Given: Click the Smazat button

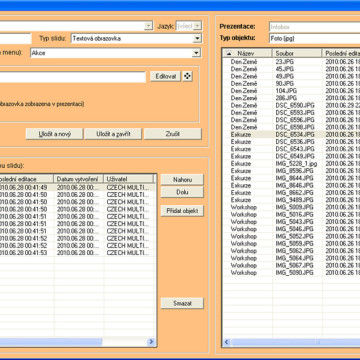Looking at the screenshot, I should click(x=182, y=303).
